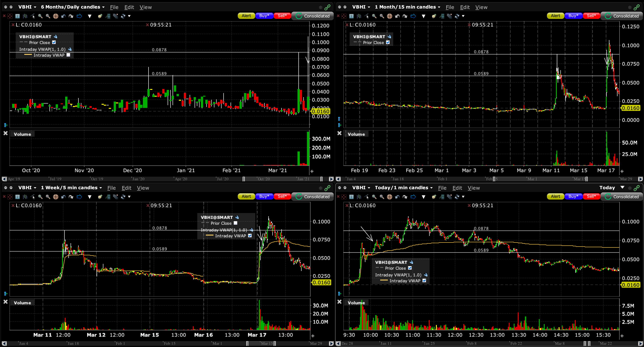
Task: Close Volume panel on 5 min chart
Action: [5, 302]
